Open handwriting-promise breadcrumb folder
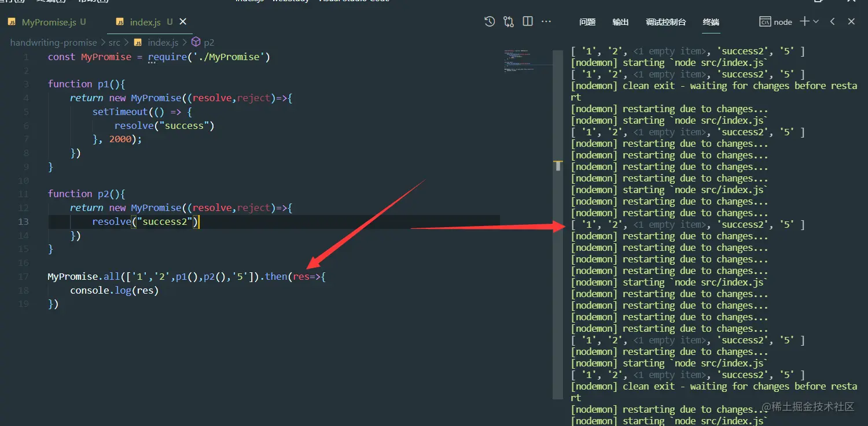The image size is (868, 426). pyautogui.click(x=54, y=42)
